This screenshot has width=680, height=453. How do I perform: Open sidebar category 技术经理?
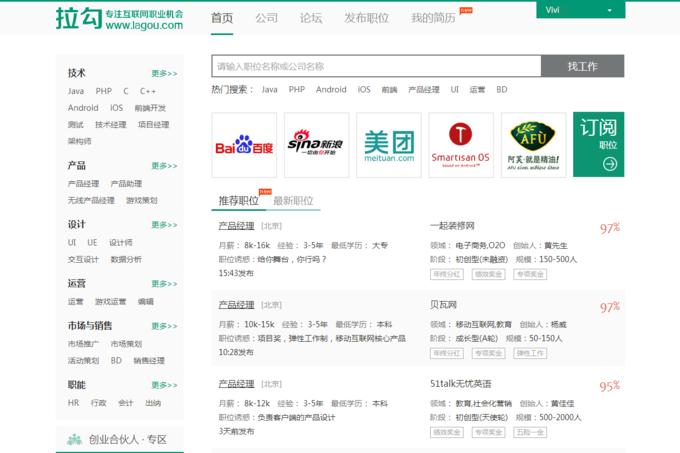point(111,125)
